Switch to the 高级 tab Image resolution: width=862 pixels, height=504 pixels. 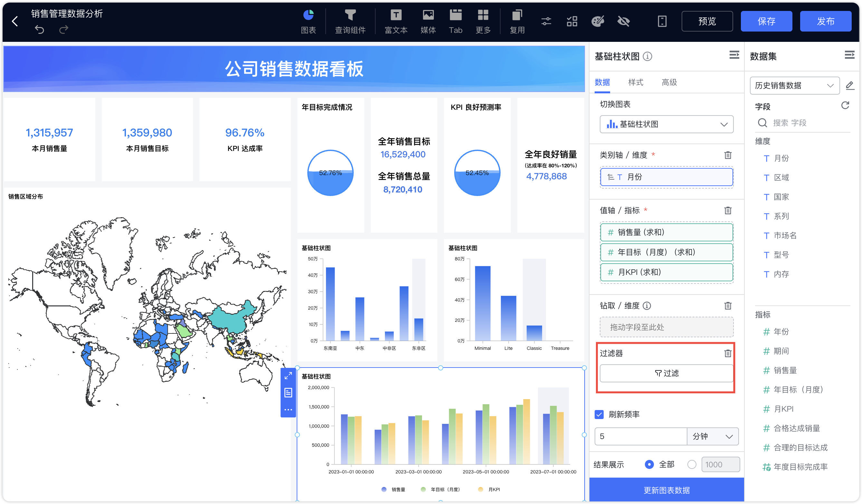[669, 82]
